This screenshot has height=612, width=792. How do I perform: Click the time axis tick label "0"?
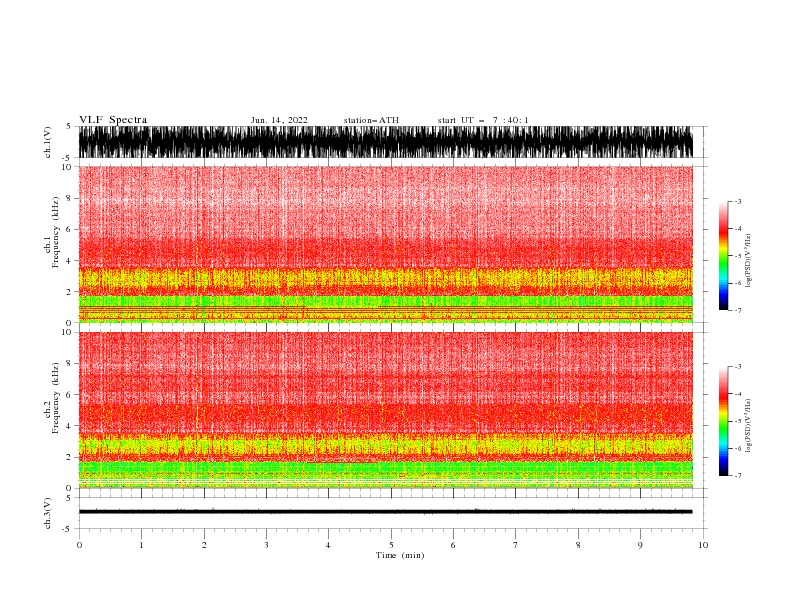pyautogui.click(x=79, y=545)
